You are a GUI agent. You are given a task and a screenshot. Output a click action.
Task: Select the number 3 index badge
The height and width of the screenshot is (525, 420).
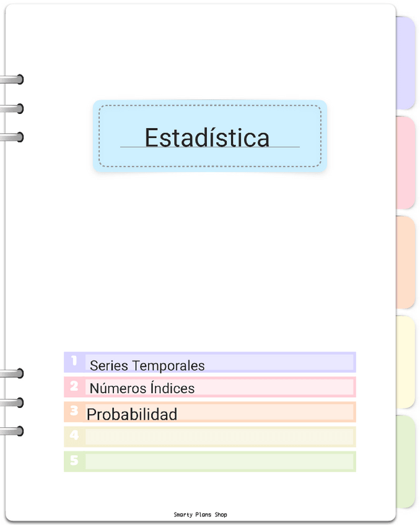click(x=74, y=412)
